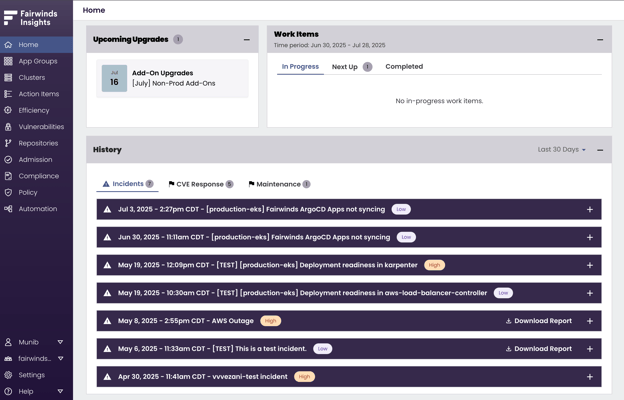Click the Policy shield icon

tap(8, 192)
